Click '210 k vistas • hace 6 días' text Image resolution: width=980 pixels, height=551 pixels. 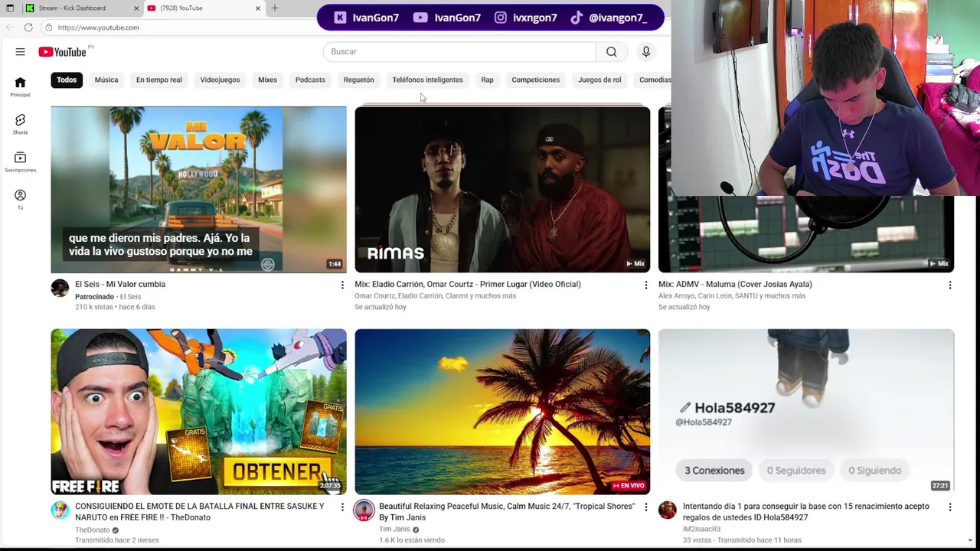coord(115,307)
